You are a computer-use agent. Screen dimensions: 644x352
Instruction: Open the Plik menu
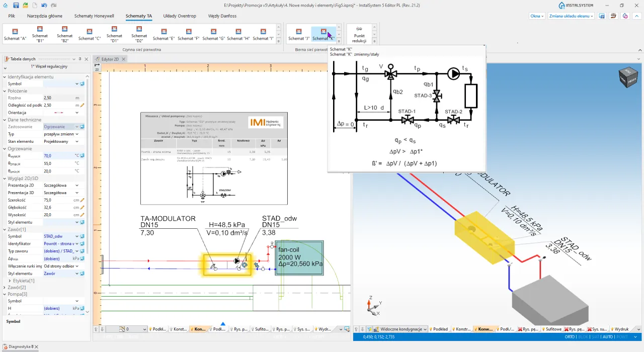tap(12, 16)
